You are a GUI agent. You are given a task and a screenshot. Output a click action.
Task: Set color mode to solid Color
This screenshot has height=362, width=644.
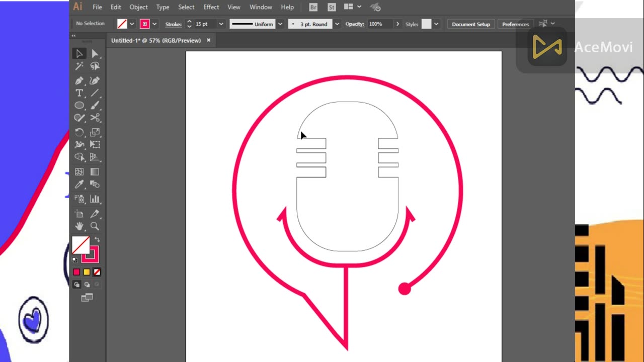click(x=76, y=272)
